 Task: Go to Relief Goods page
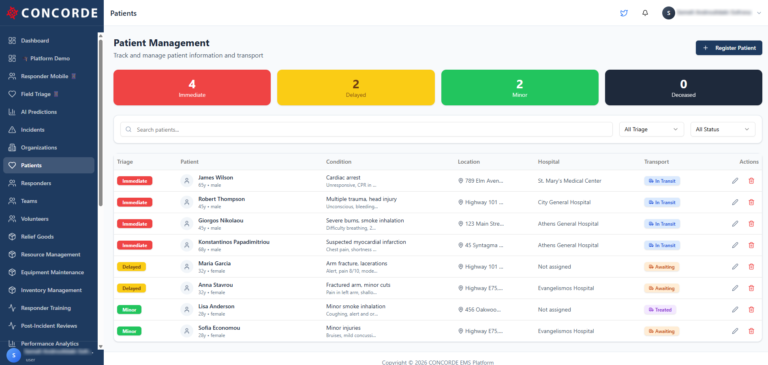point(48,237)
